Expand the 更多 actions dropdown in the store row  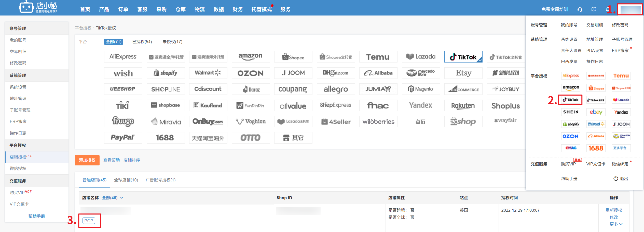click(616, 224)
